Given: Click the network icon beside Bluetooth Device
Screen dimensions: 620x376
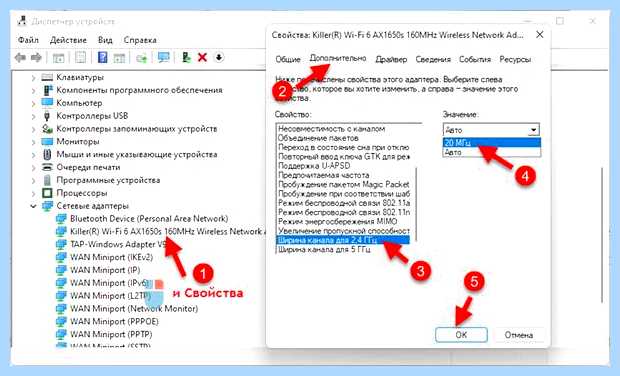Looking at the screenshot, I should 61,219.
